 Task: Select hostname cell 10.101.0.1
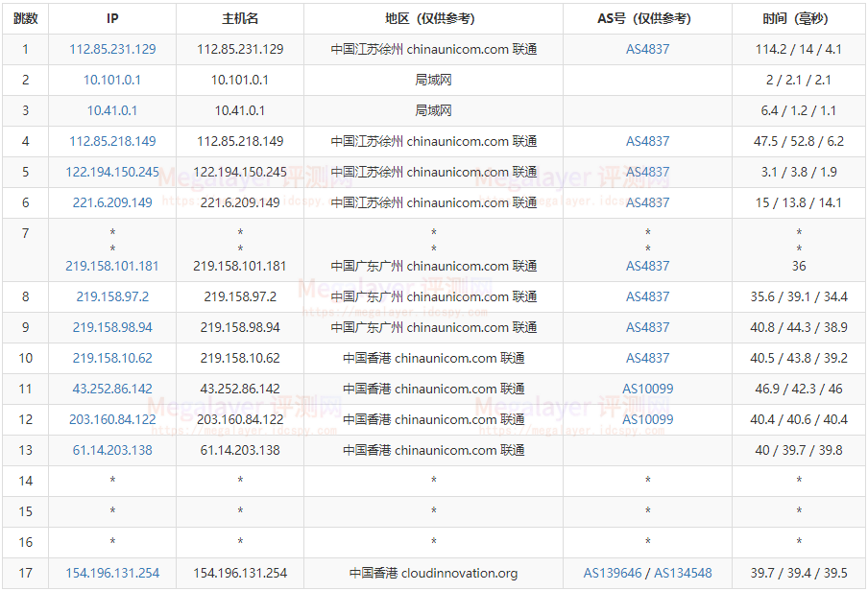[x=240, y=80]
